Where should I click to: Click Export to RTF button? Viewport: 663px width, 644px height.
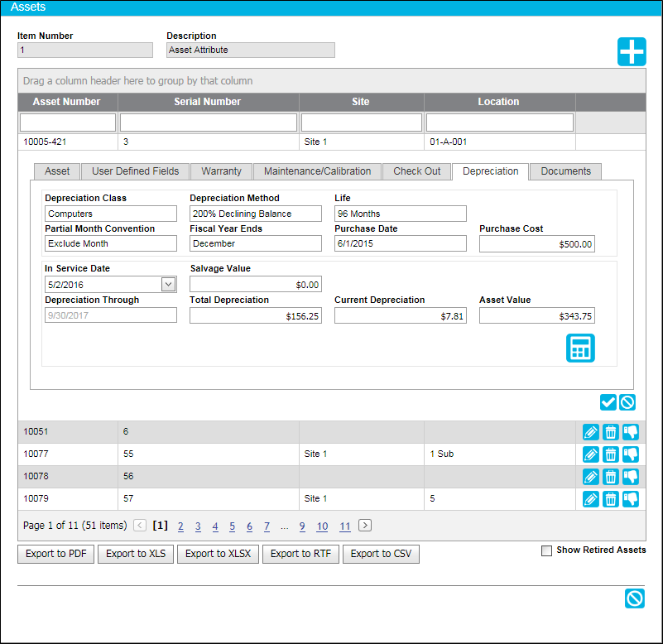(300, 554)
